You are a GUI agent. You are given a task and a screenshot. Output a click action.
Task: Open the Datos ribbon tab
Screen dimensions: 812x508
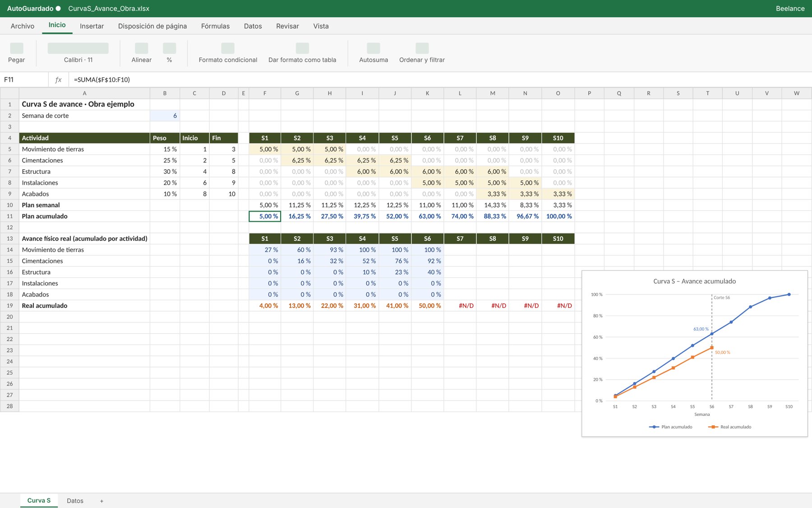pyautogui.click(x=253, y=26)
